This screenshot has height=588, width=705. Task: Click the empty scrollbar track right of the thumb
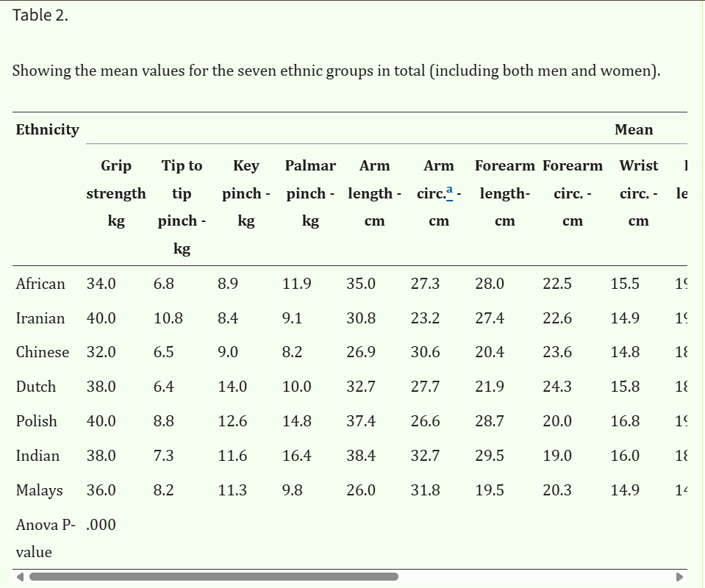click(x=537, y=576)
